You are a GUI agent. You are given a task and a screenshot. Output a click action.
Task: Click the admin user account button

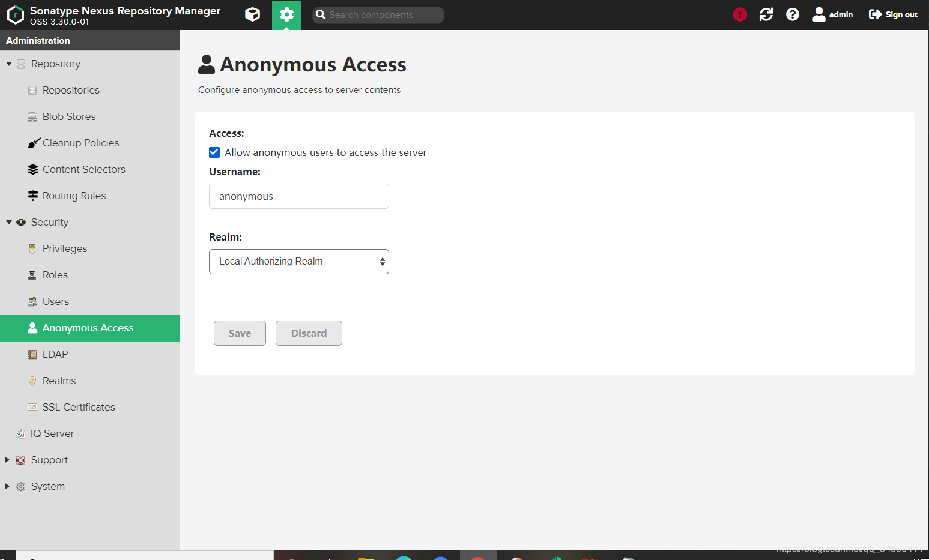click(833, 14)
